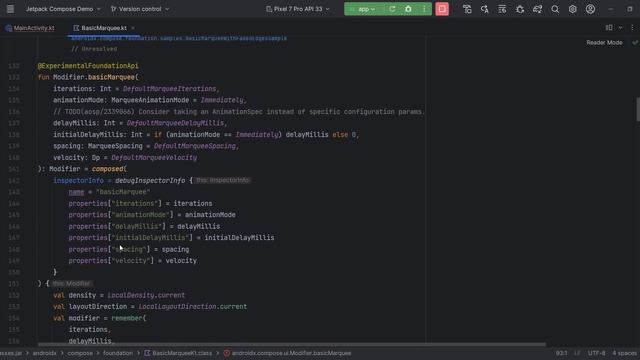Image resolution: width=640 pixels, height=360 pixels.
Task: Click the BasicMarqueeKt.class breadcrumb
Action: tap(178, 353)
